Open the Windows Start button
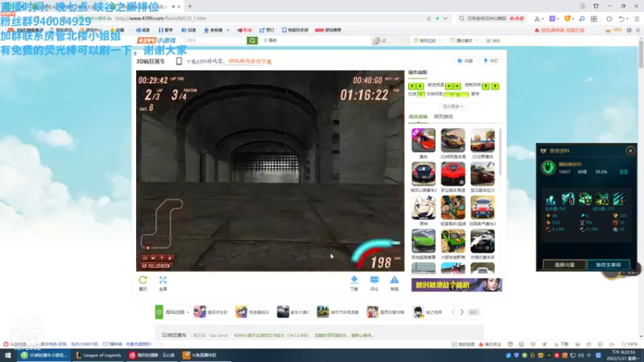 pyautogui.click(x=8, y=355)
